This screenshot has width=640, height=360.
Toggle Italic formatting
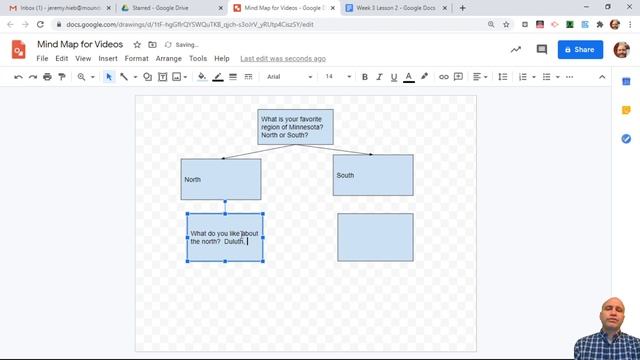pos(379,77)
